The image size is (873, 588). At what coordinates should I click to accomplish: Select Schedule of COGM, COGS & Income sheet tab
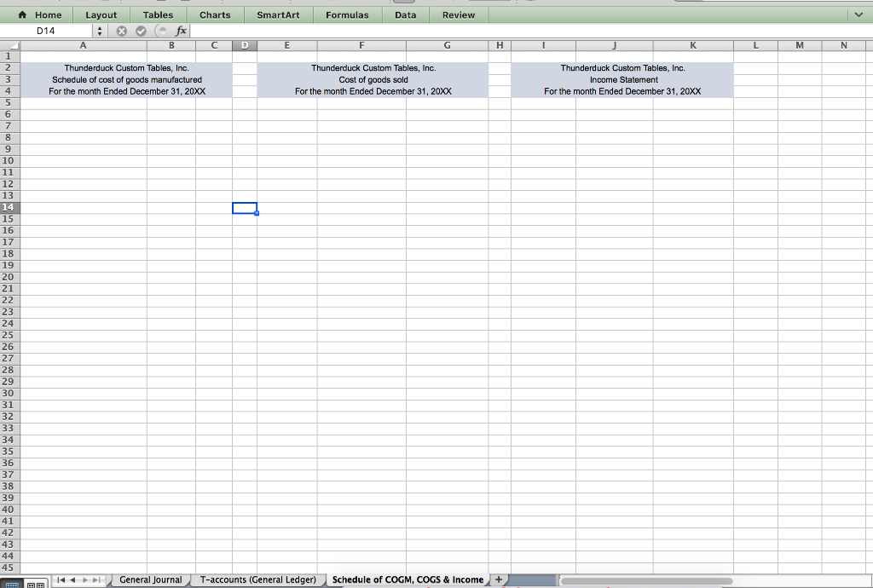pos(408,579)
